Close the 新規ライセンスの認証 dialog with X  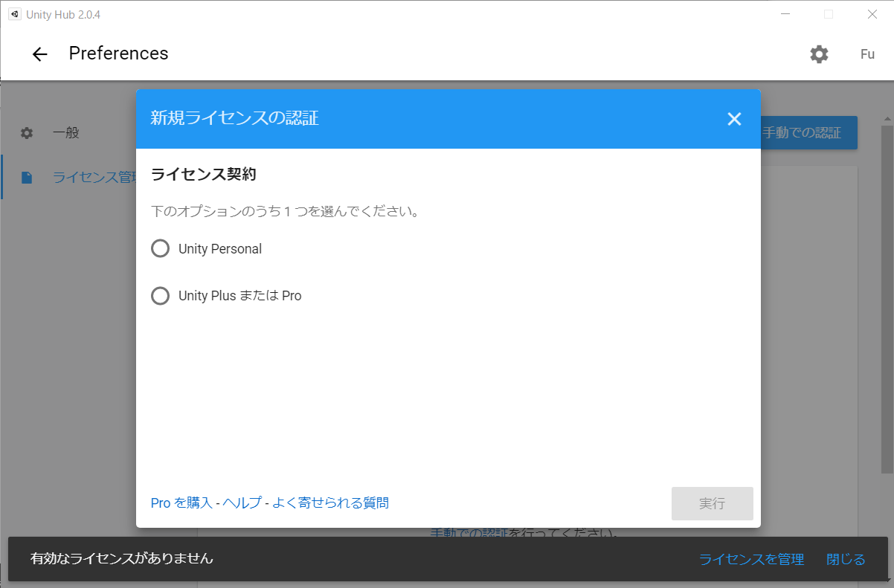click(734, 119)
